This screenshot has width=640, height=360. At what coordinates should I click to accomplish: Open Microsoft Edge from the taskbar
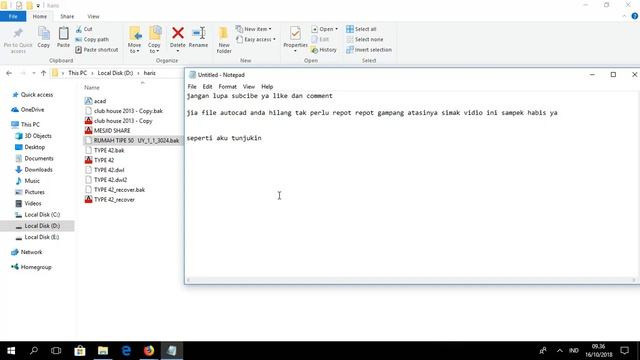[126, 351]
